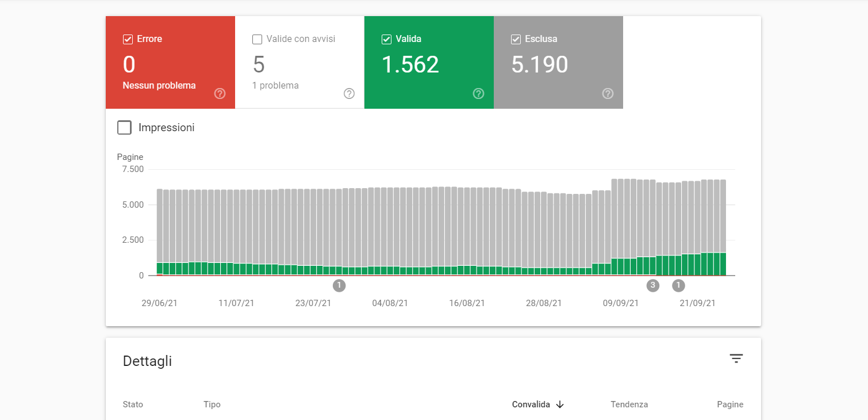868x420 pixels.
Task: Sort table by Stato column header
Action: pos(133,404)
